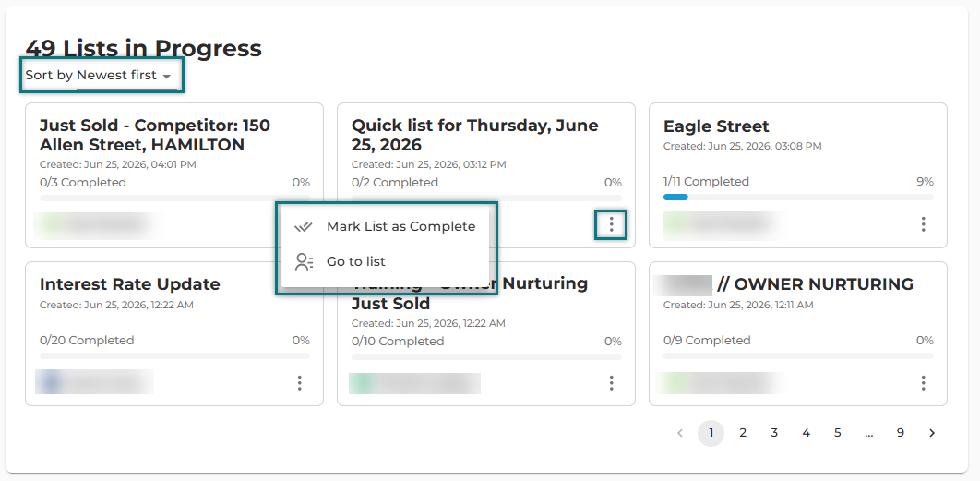The height and width of the screenshot is (481, 980).
Task: Click the 9% label on Eagle Street card
Action: 925,181
